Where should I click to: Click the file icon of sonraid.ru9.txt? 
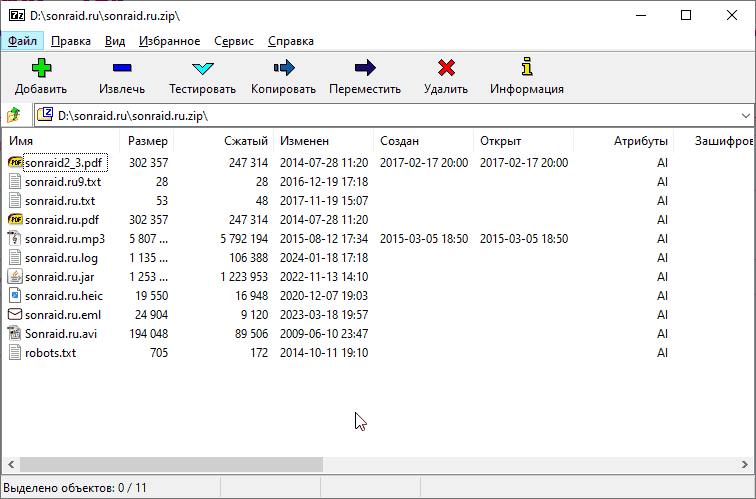15,182
